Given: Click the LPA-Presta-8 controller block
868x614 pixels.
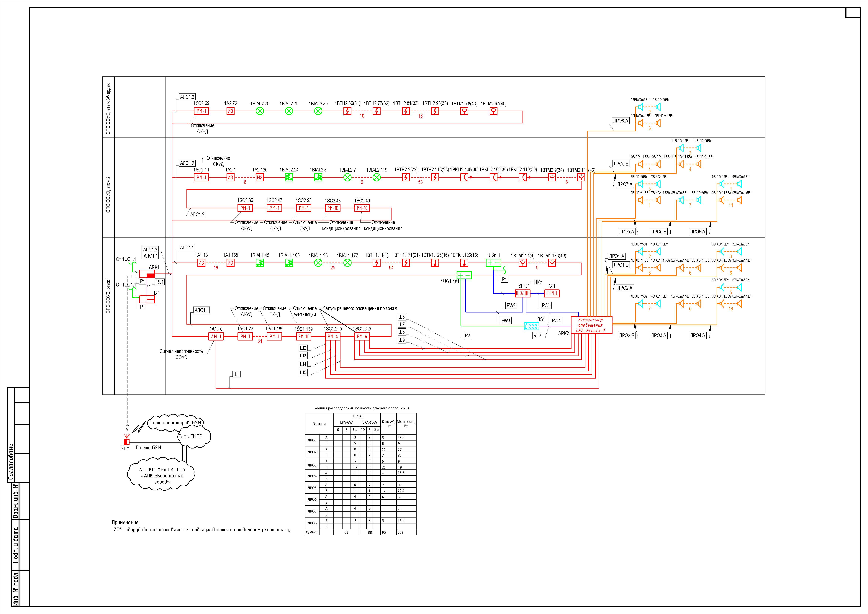Looking at the screenshot, I should pyautogui.click(x=591, y=325).
